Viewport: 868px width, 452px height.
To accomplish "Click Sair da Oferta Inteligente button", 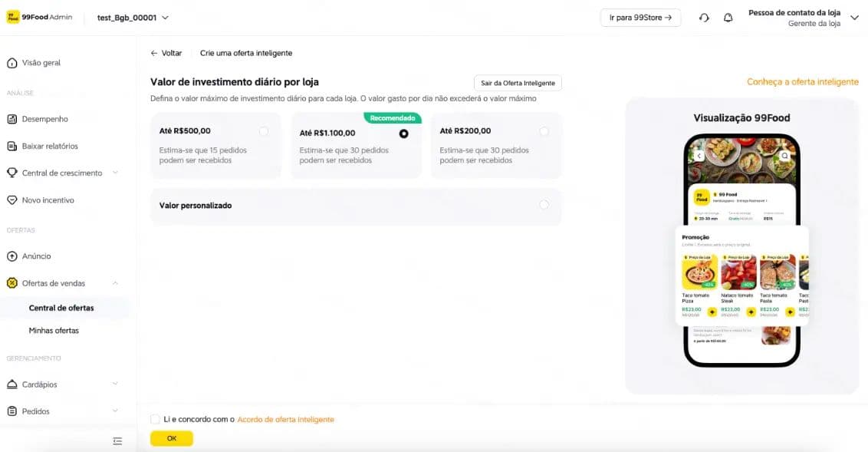I will tap(518, 83).
